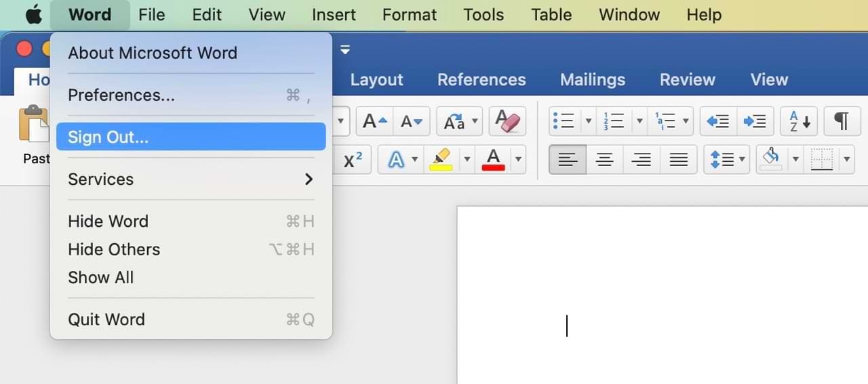
Task: Increase paragraph indent
Action: 754,122
